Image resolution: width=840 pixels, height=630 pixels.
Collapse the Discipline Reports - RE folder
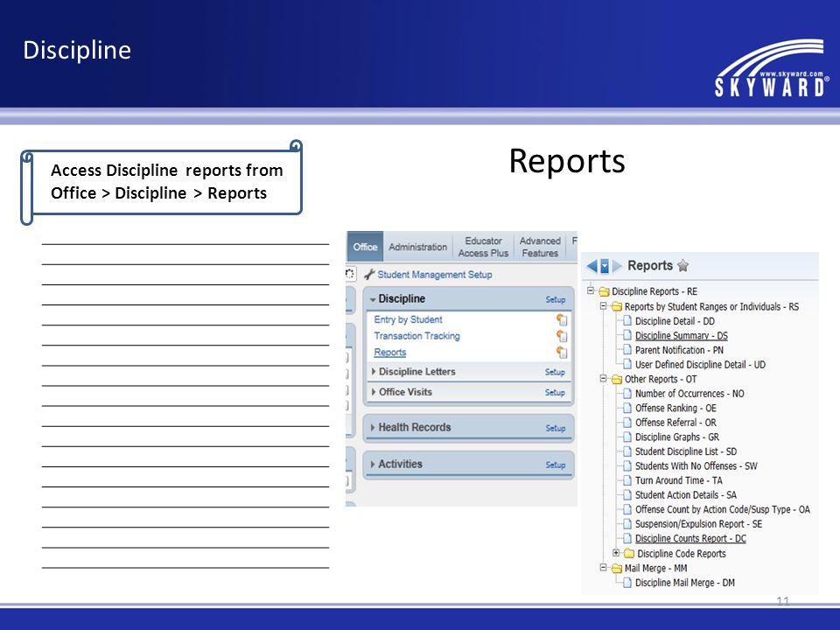pos(591,290)
